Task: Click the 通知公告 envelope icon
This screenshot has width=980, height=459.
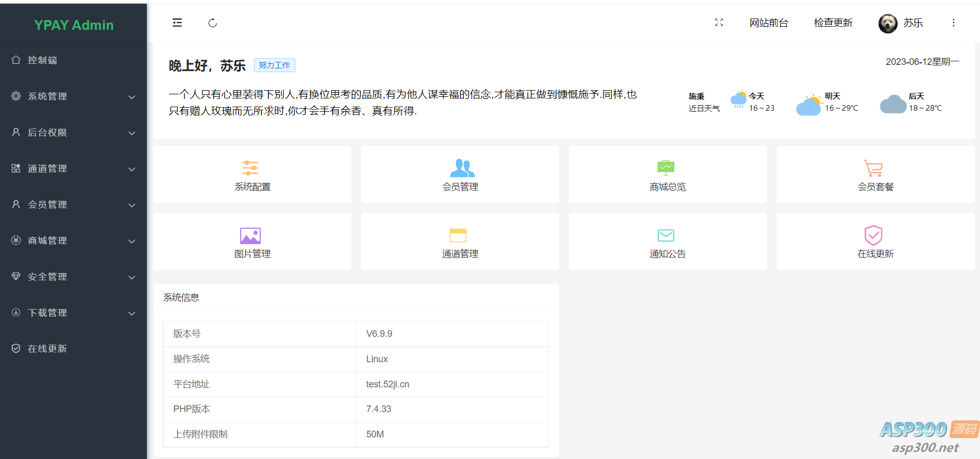Action: pos(666,235)
